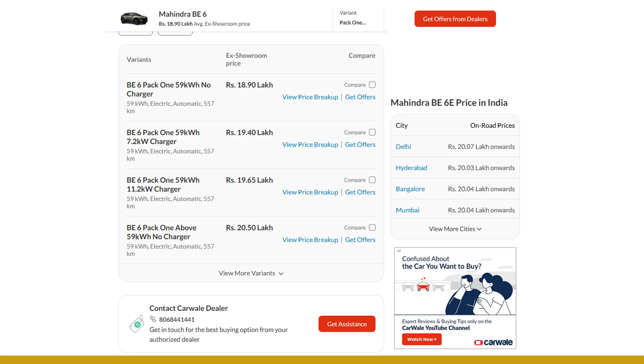Click the CarWale logo in the advertisement
644x364 pixels.
494,342
